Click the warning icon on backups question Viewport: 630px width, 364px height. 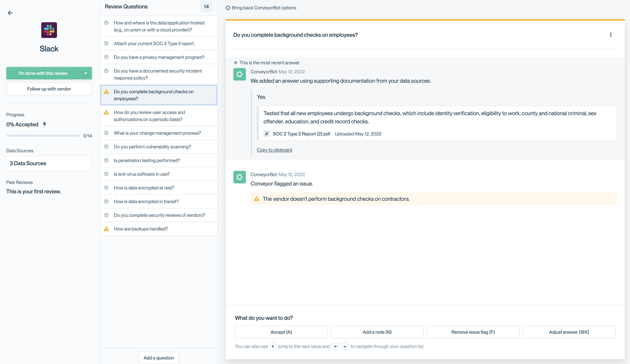click(106, 229)
